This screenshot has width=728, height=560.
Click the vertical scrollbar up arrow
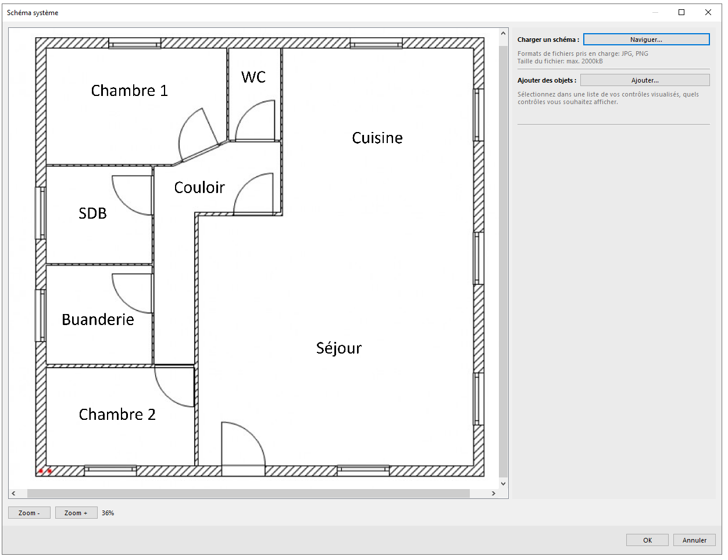(503, 34)
